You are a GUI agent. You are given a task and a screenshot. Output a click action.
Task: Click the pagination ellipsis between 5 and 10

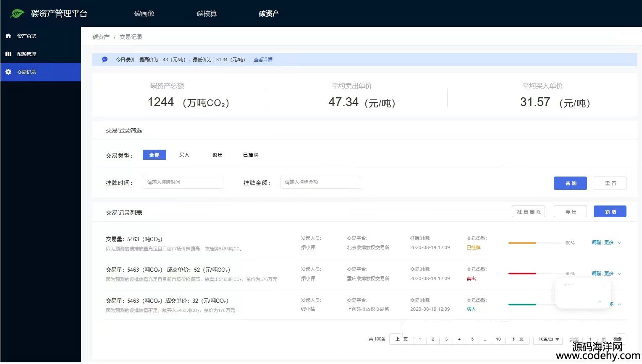click(485, 339)
